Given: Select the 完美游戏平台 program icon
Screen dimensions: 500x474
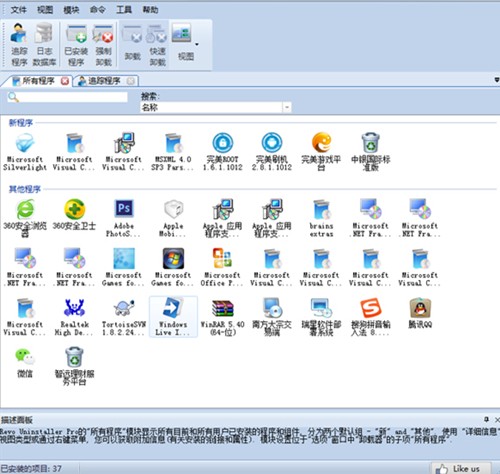Looking at the screenshot, I should click(x=321, y=152).
